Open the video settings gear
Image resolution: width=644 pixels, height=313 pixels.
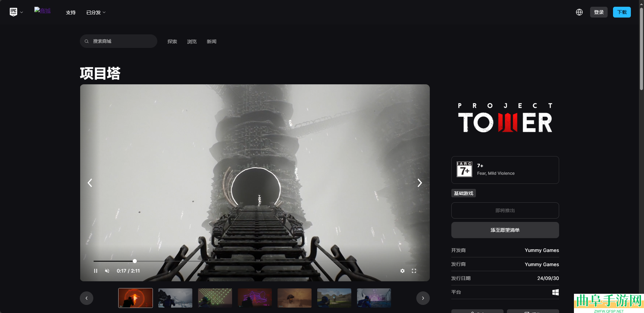click(x=402, y=271)
